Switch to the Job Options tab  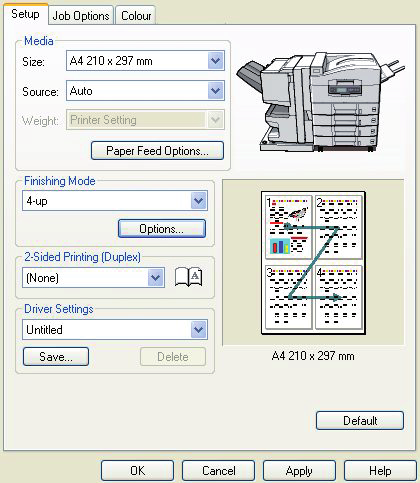pyautogui.click(x=81, y=16)
